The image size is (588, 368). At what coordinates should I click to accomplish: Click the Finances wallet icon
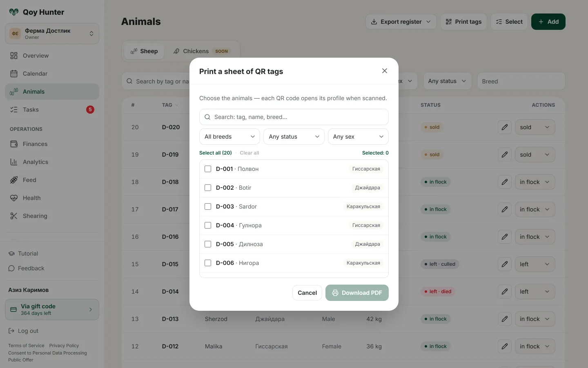coord(14,144)
